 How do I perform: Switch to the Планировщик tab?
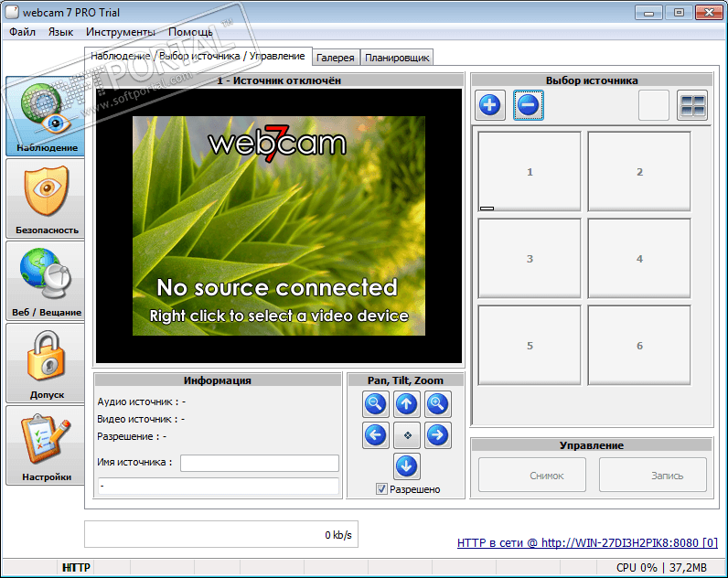tap(397, 58)
